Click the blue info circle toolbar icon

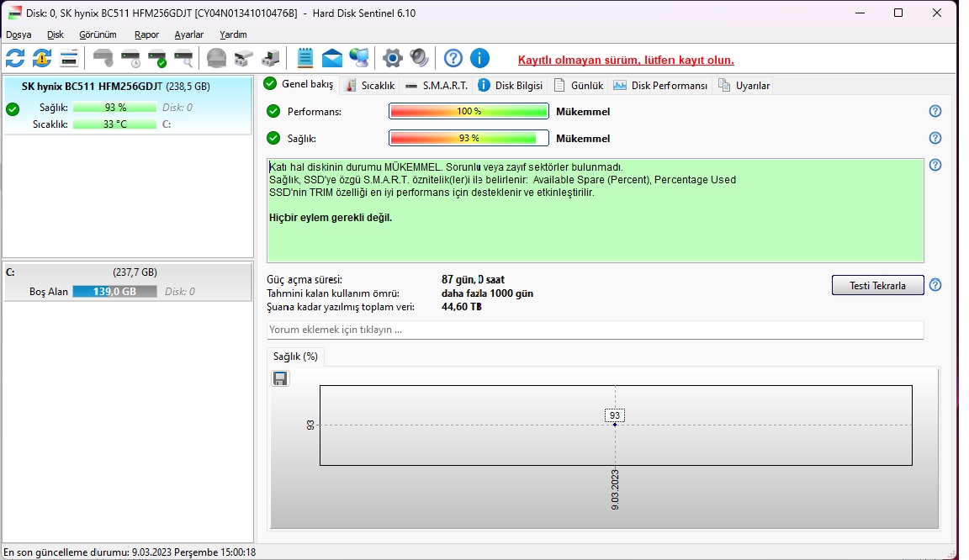point(479,59)
